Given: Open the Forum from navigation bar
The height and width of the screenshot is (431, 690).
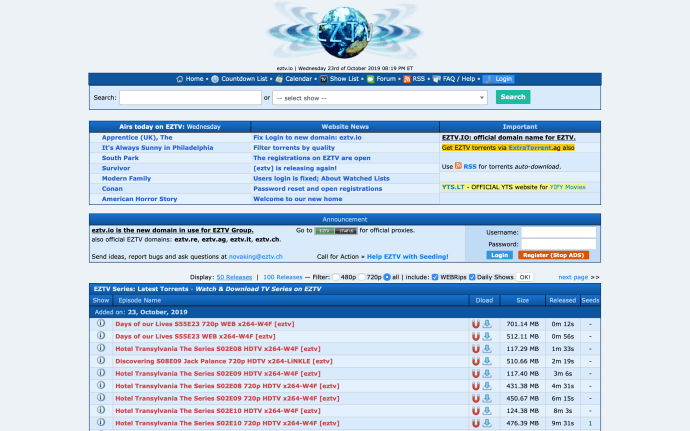Looking at the screenshot, I should [x=381, y=78].
